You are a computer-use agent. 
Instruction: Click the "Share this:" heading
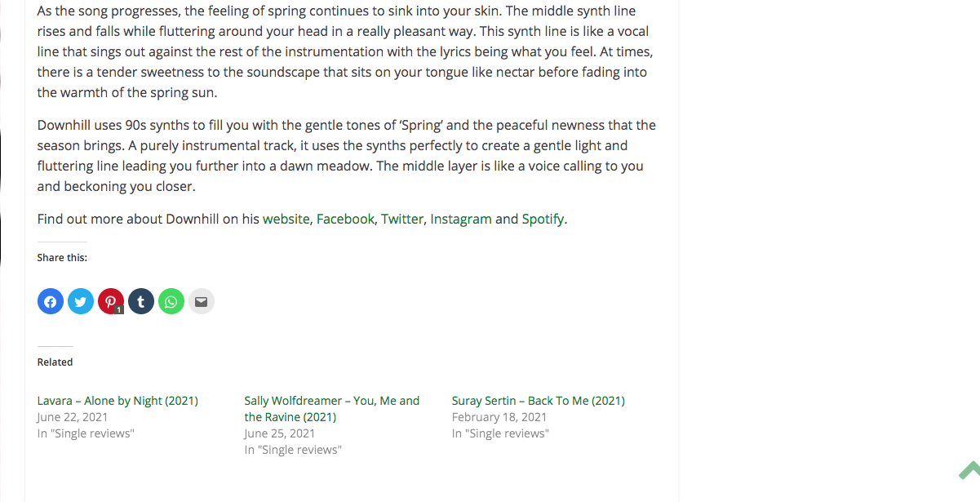62,257
